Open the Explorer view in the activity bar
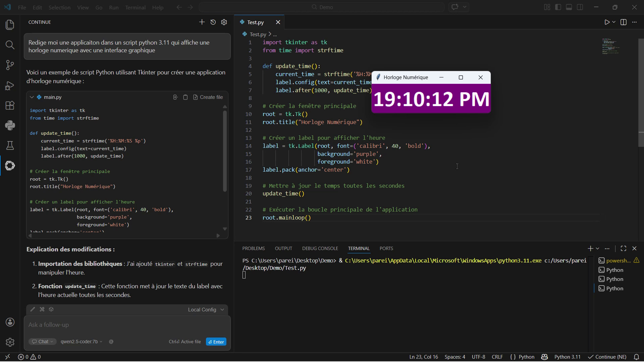This screenshot has height=362, width=644. click(10, 25)
